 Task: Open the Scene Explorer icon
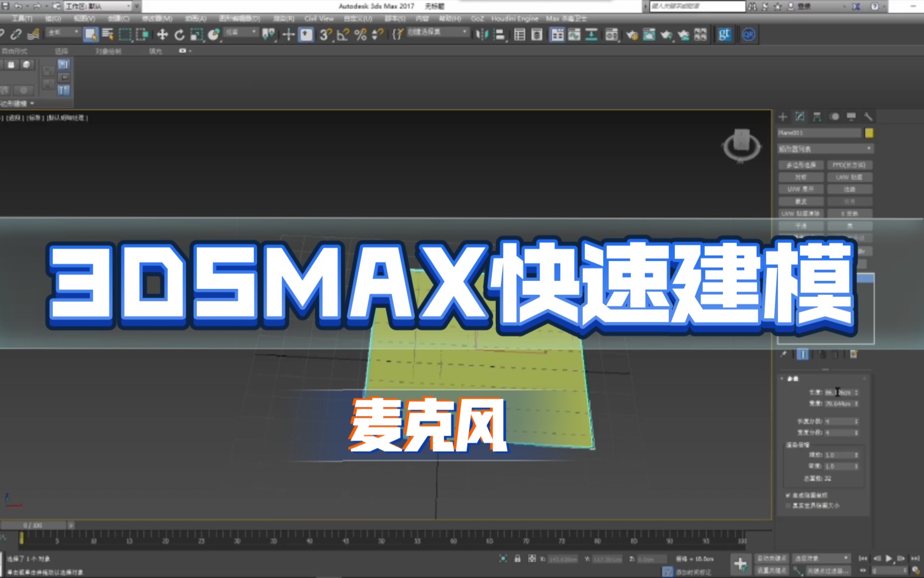tap(520, 35)
